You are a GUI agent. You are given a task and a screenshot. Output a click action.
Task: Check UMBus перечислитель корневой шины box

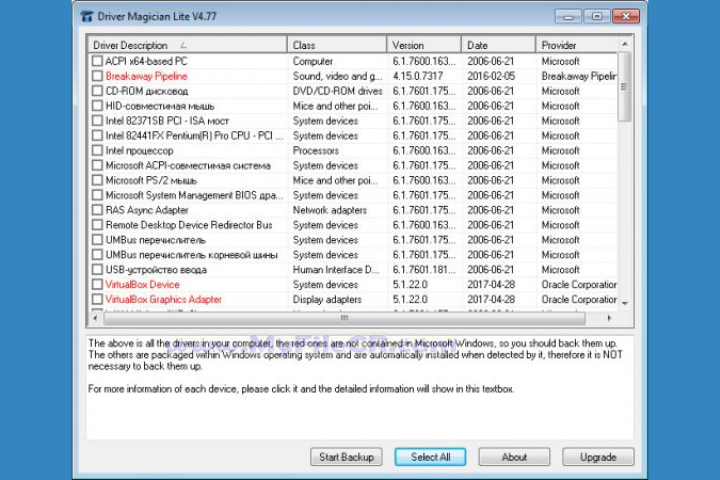(x=97, y=254)
